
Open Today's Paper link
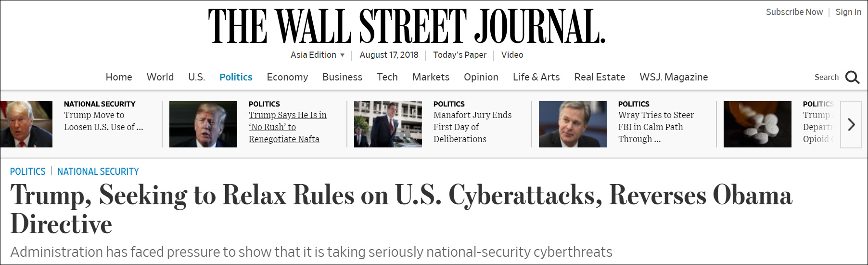coord(460,55)
